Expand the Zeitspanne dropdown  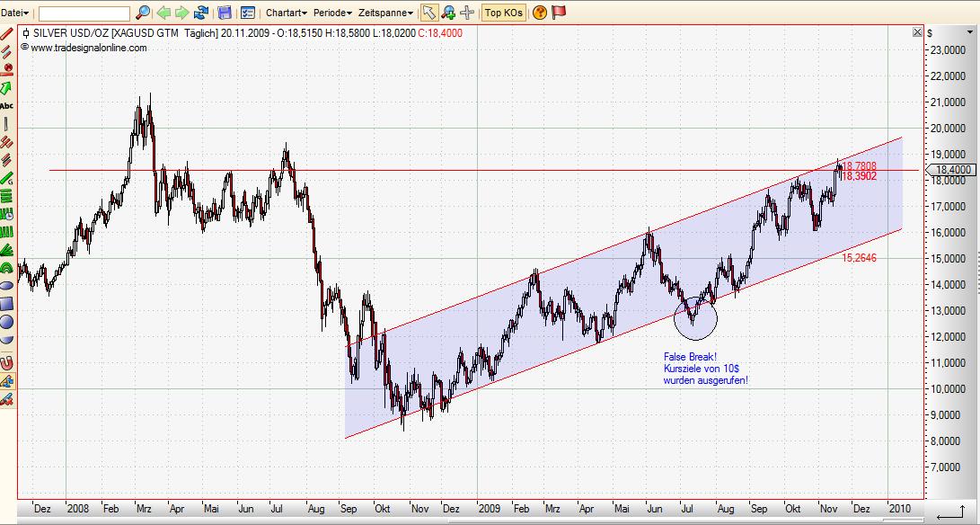click(385, 13)
